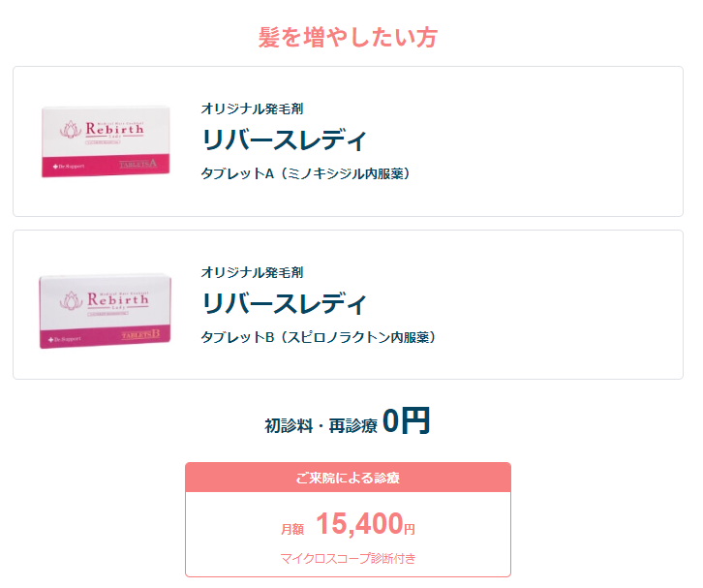The width and height of the screenshot is (703, 588).
Task: Click リバースレディ title in Tablet A card
Action: coord(285,139)
